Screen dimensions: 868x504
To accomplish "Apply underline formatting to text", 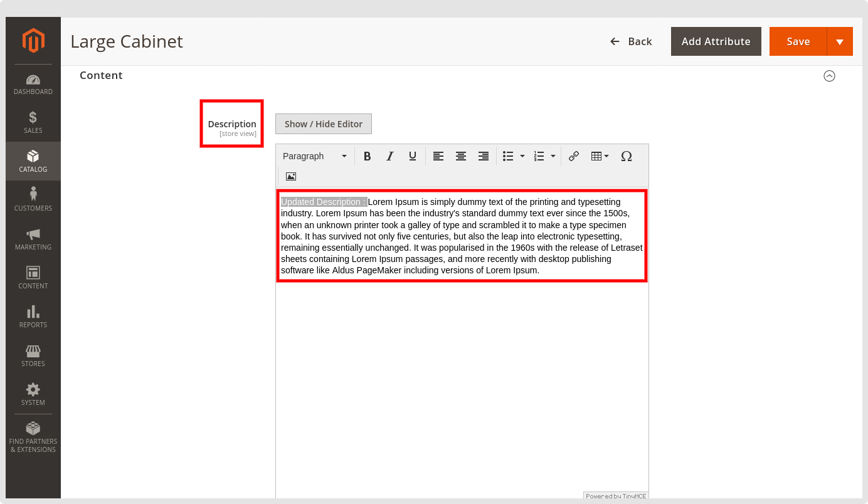I will point(412,156).
